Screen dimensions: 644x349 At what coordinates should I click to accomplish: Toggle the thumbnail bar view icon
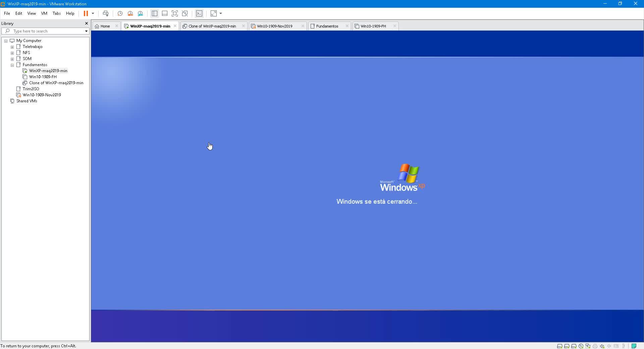165,13
